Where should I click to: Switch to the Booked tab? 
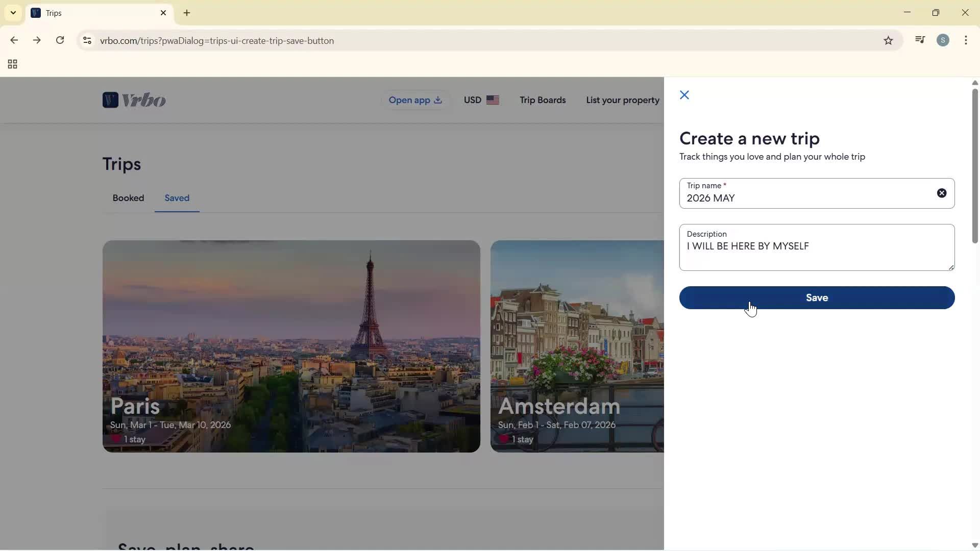click(x=128, y=198)
